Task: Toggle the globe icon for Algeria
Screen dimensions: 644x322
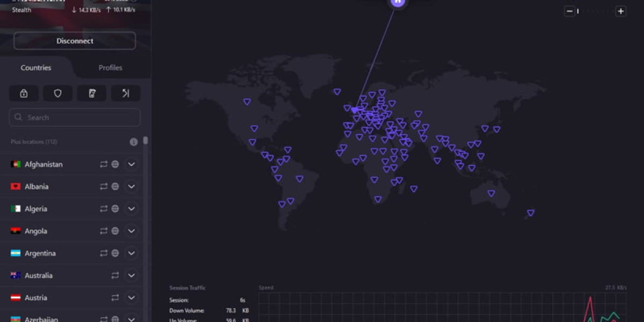Action: [x=115, y=209]
